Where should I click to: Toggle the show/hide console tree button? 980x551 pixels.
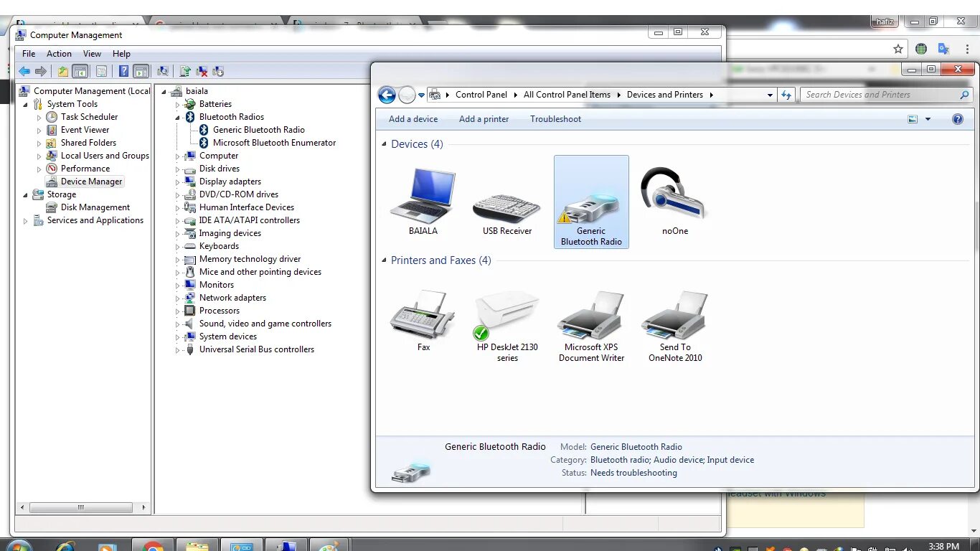[80, 71]
